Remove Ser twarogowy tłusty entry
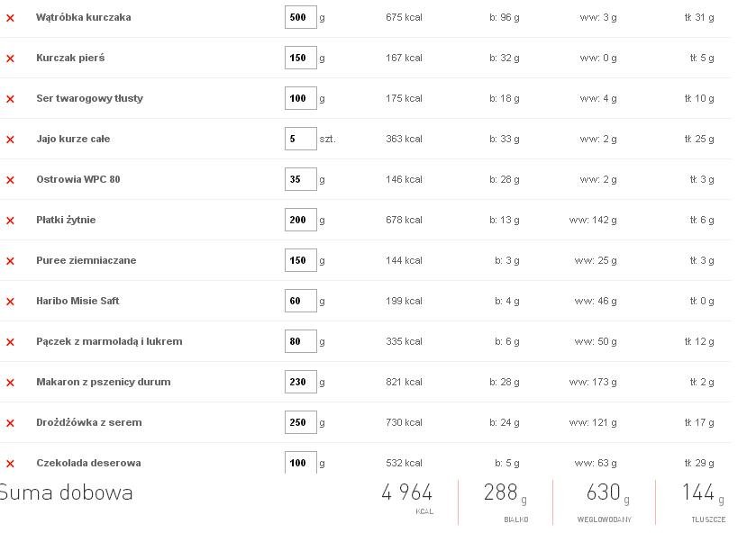The height and width of the screenshot is (542, 756). (x=10, y=99)
